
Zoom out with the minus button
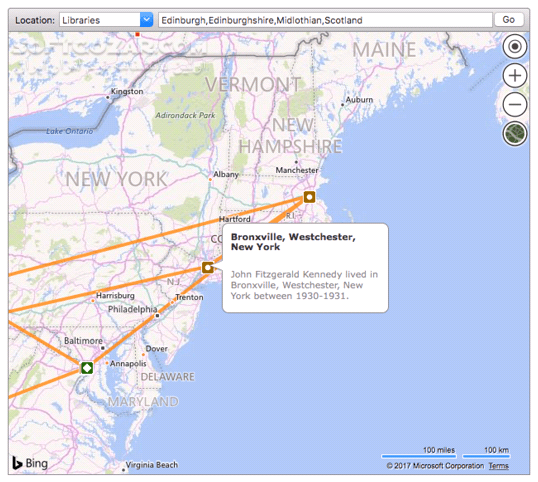pyautogui.click(x=515, y=104)
